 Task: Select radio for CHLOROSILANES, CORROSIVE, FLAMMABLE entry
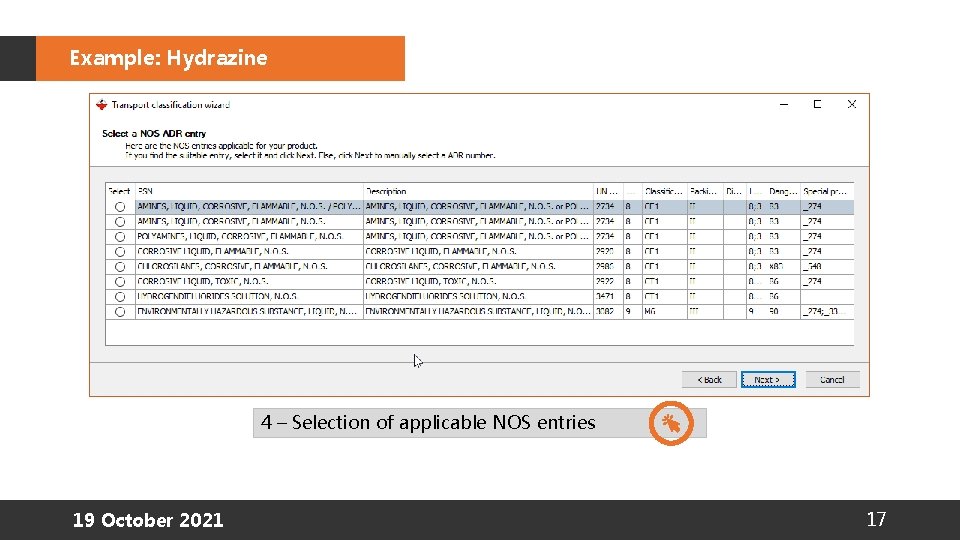(120, 267)
